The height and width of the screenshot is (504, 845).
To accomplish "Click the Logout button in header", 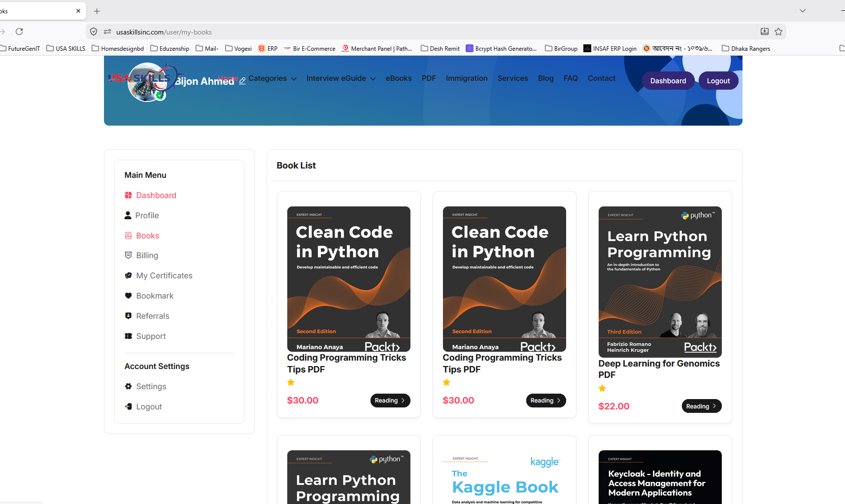I will [718, 81].
